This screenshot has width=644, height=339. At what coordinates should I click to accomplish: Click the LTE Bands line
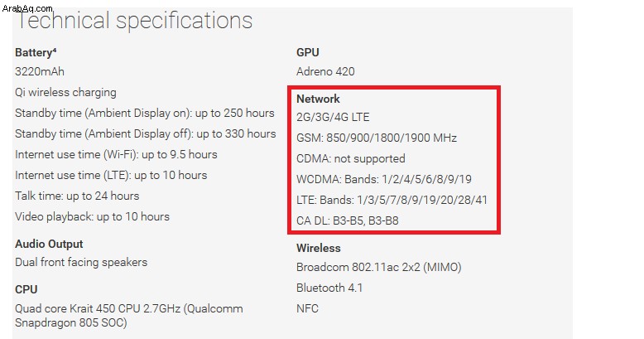point(392,201)
